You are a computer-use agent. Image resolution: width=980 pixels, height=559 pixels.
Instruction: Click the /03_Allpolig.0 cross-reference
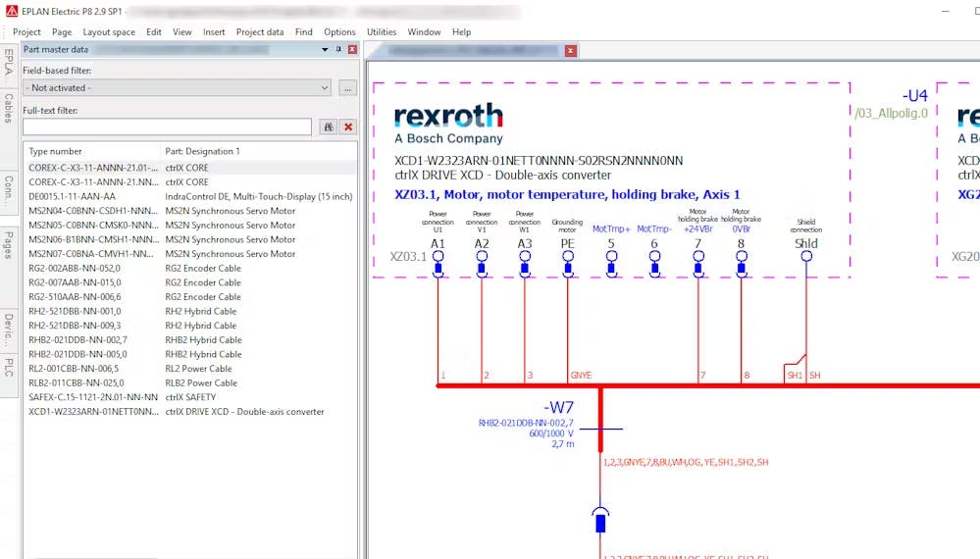tap(892, 113)
